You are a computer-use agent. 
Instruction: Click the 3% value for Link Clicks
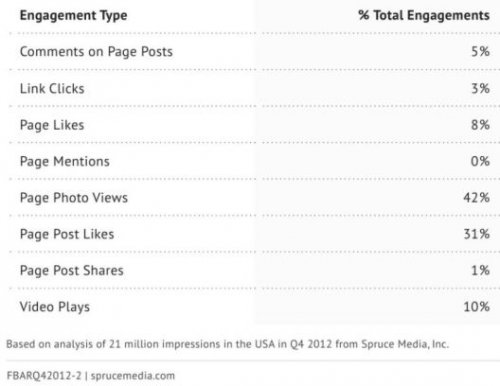480,89
